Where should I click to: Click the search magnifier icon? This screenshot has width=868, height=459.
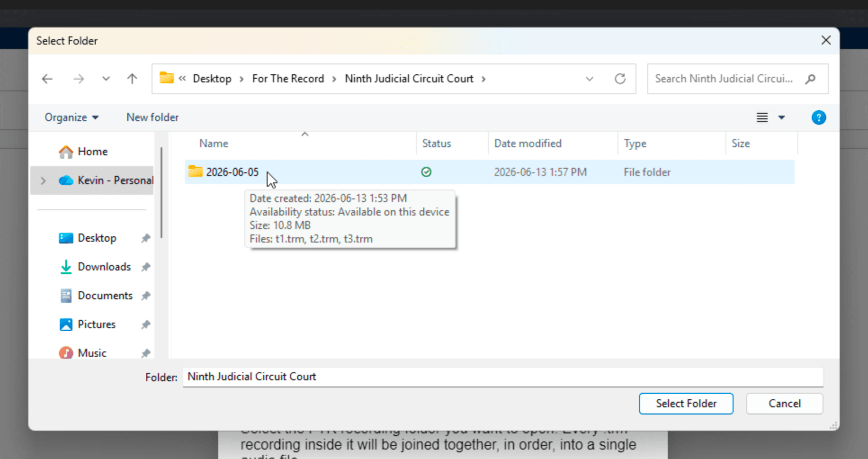(x=810, y=79)
